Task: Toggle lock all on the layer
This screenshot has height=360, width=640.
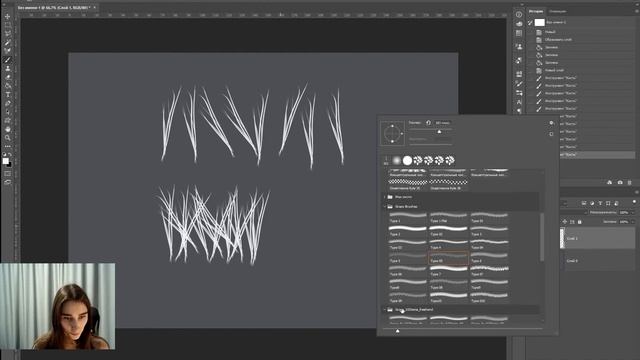Action: (x=580, y=222)
